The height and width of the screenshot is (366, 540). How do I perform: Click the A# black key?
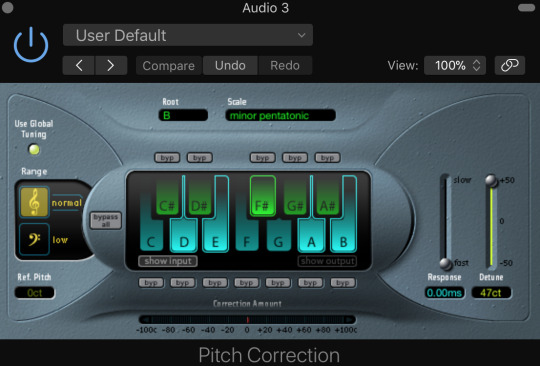click(x=327, y=197)
